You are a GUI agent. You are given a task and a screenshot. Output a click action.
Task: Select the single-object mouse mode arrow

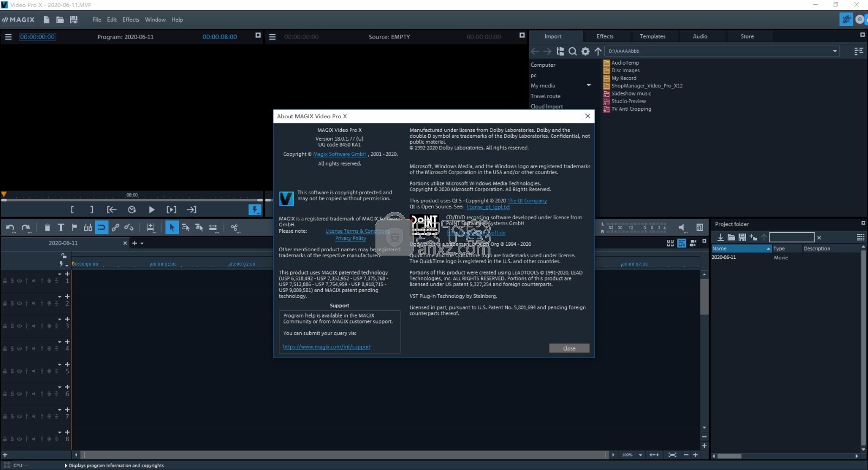(171, 227)
